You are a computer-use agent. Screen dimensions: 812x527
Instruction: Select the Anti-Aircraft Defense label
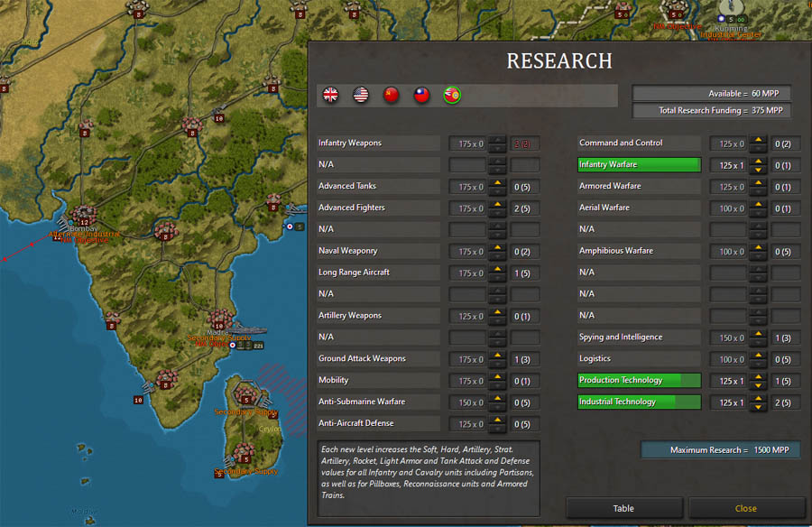tap(378, 423)
